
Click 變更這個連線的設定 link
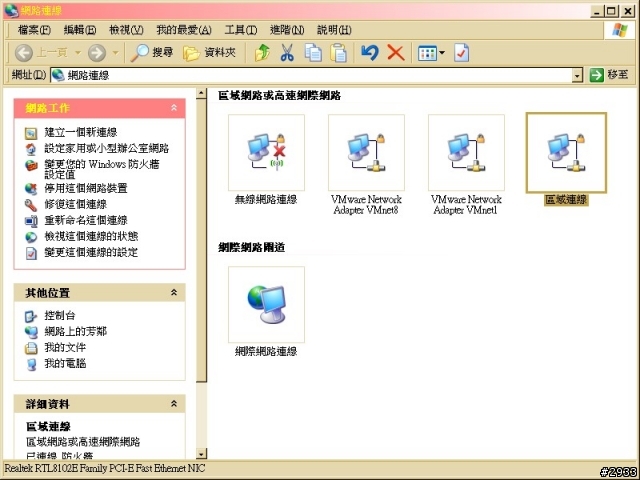(x=91, y=252)
